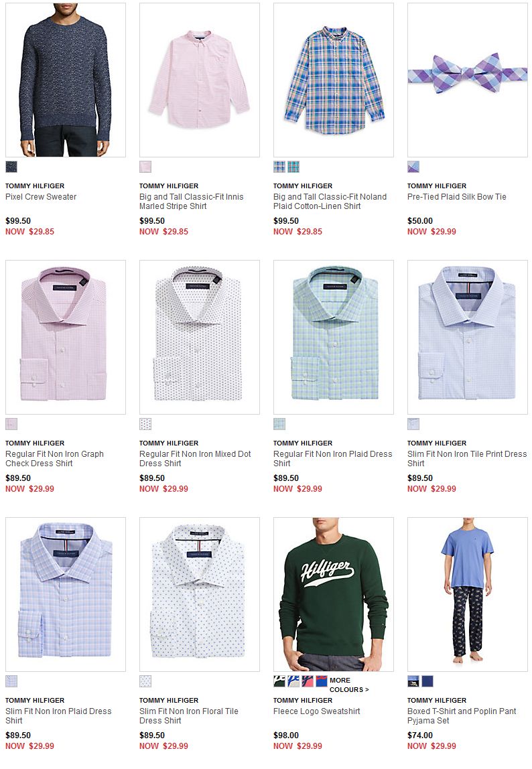This screenshot has width=532, height=769.
Task: Choose red swatch under Fleece Logo Sweatshirt
Action: tap(308, 681)
